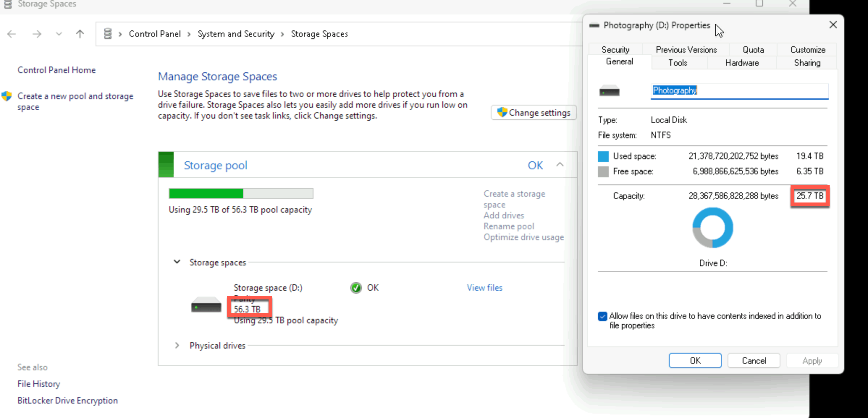Click the green OK checkmark status icon
Screen dimensions: 868x418
pyautogui.click(x=356, y=288)
